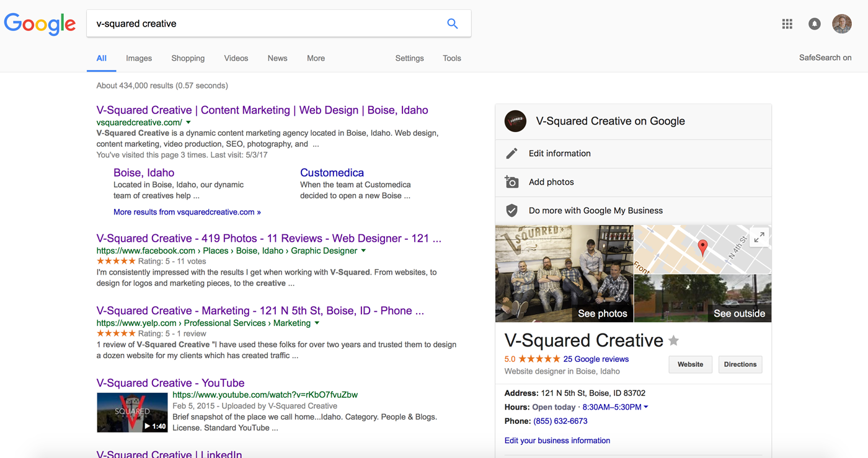The image size is (868, 458).
Task: Open the Yelp result dropdown arrow
Action: (x=317, y=324)
